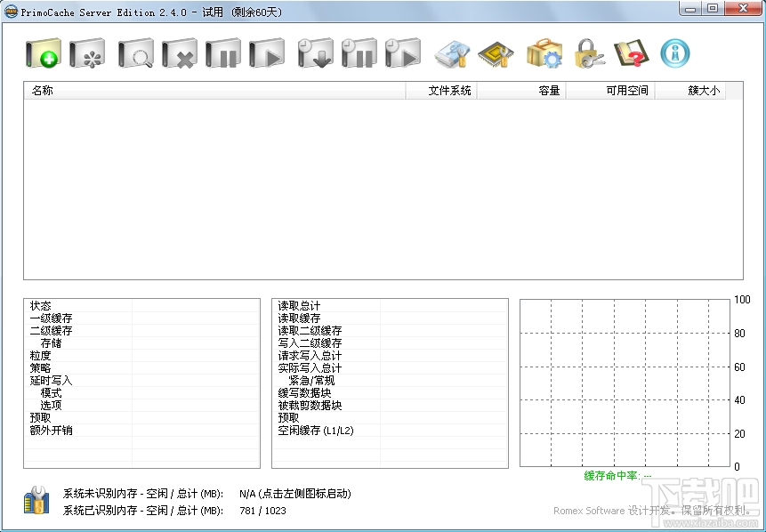
Task: Click the memory management icon at bottom left
Action: click(x=36, y=500)
